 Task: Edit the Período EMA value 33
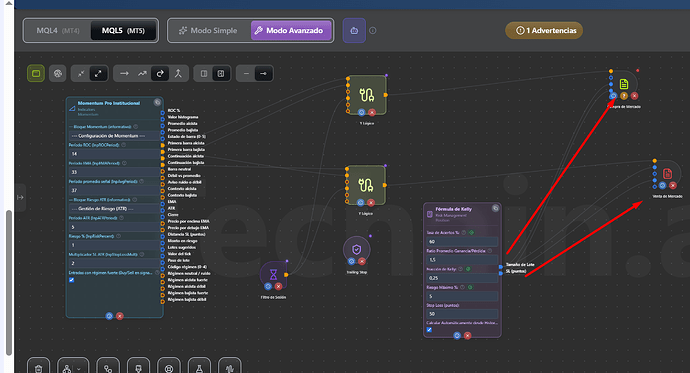tap(114, 172)
